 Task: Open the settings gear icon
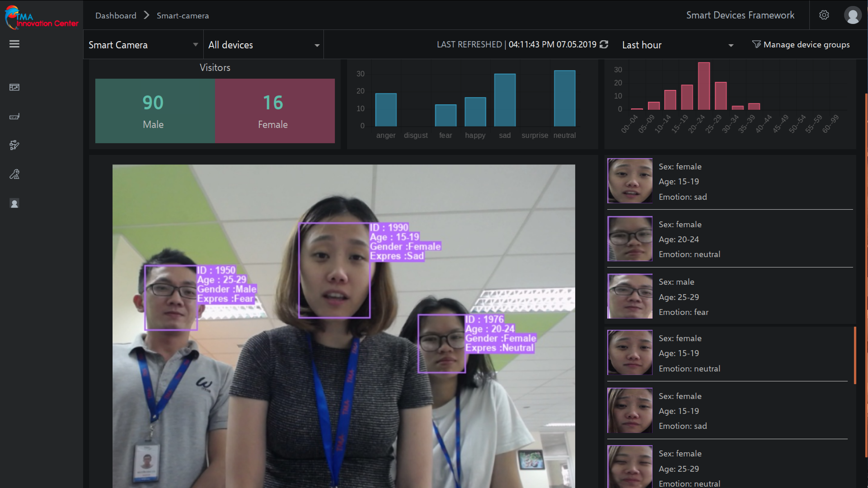click(x=824, y=15)
